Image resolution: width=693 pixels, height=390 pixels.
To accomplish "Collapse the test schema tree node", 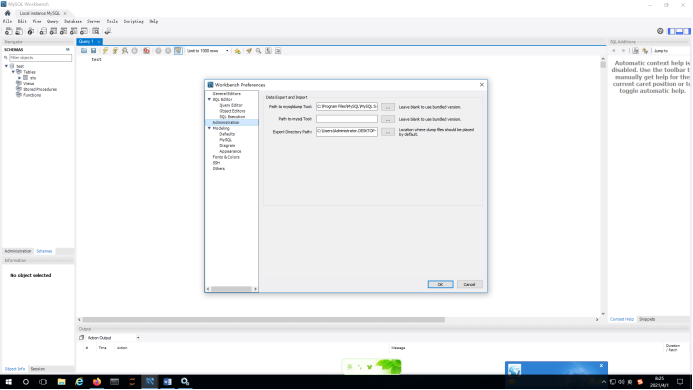I will click(6, 66).
